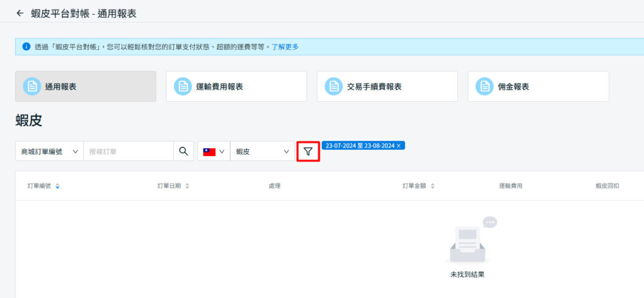Open the filter funnel icon

(308, 152)
